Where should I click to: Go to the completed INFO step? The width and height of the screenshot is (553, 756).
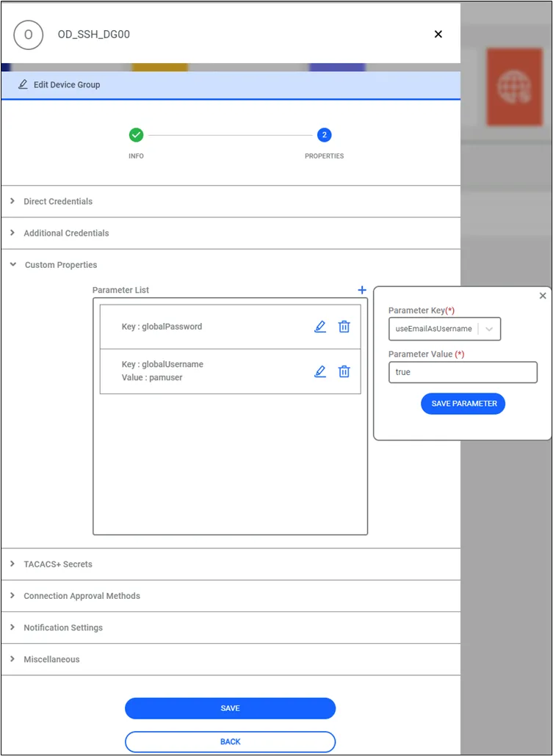click(x=136, y=136)
